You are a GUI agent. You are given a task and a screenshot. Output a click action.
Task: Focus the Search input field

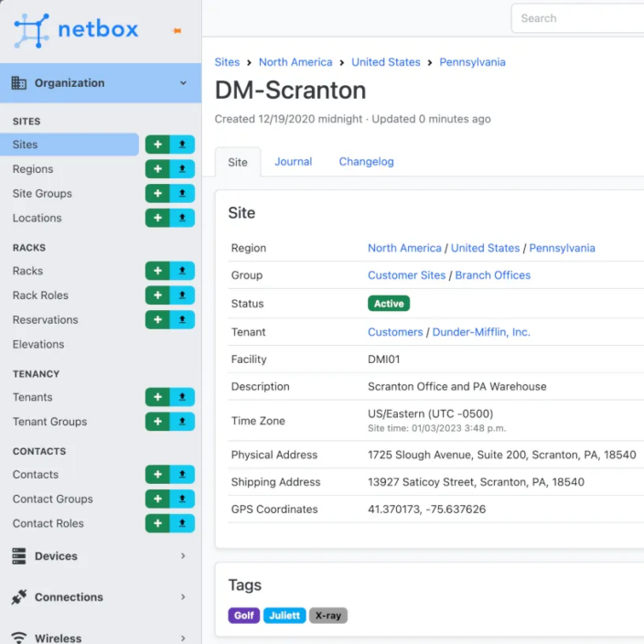click(x=577, y=18)
